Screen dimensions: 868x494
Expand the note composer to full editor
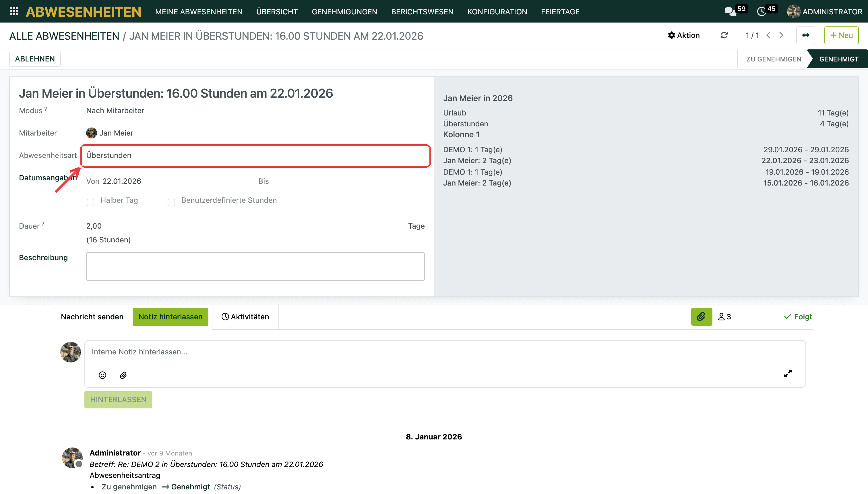click(788, 374)
